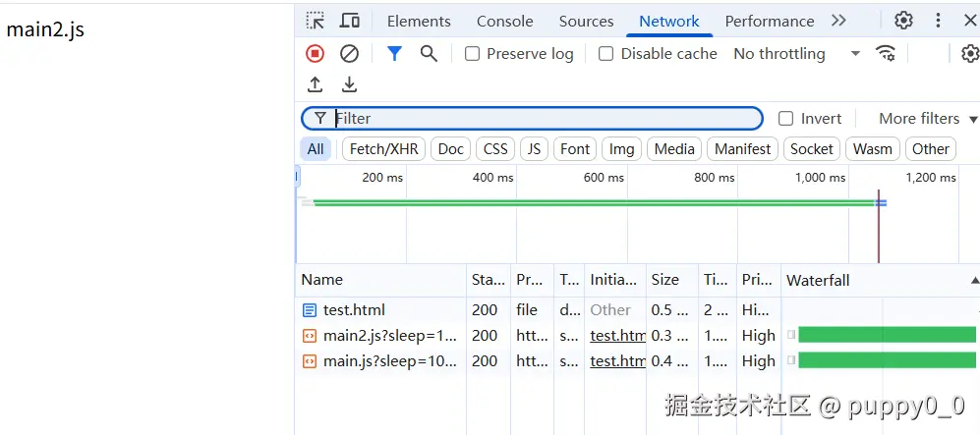Viewport: 980px width, 435px height.
Task: Click the main2.js green waterfall bar
Action: (x=887, y=335)
